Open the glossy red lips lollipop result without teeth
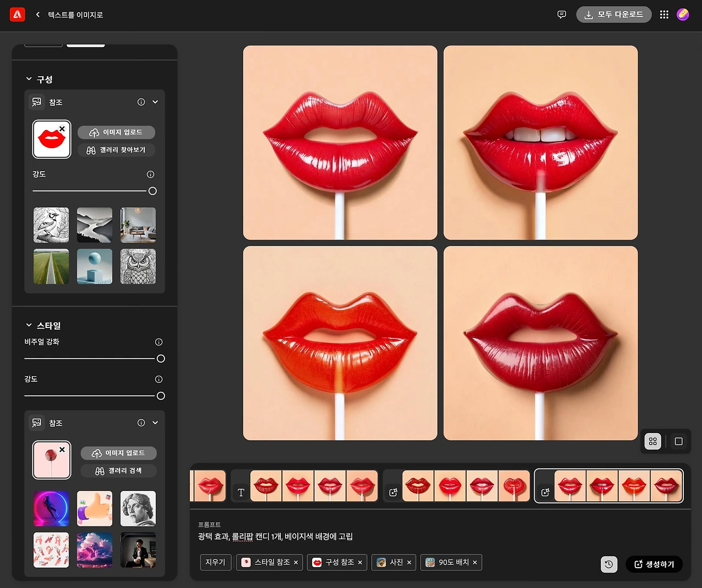The height and width of the screenshot is (588, 702). (340, 143)
